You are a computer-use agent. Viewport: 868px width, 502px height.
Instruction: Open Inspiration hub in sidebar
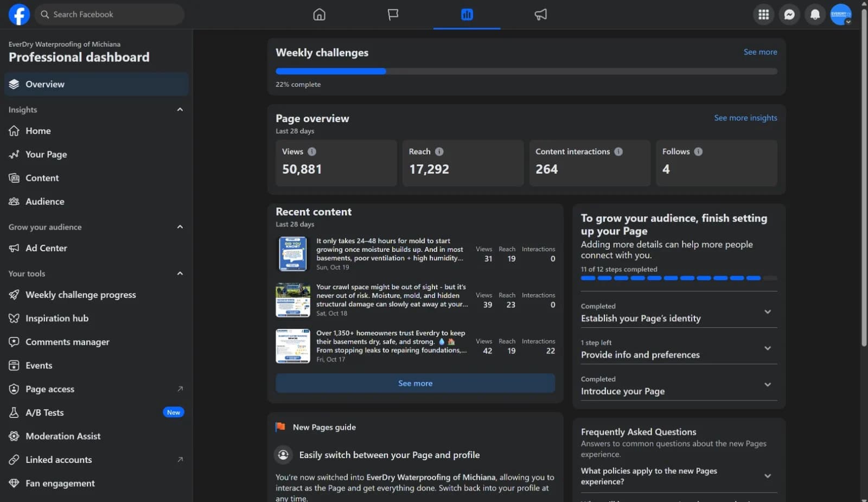pyautogui.click(x=97, y=319)
